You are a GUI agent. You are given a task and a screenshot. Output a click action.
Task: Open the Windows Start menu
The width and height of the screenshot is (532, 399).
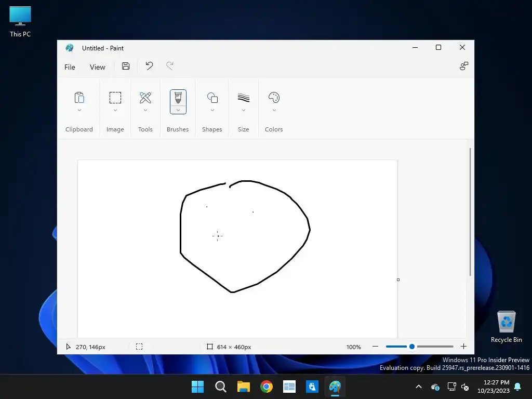click(197, 387)
